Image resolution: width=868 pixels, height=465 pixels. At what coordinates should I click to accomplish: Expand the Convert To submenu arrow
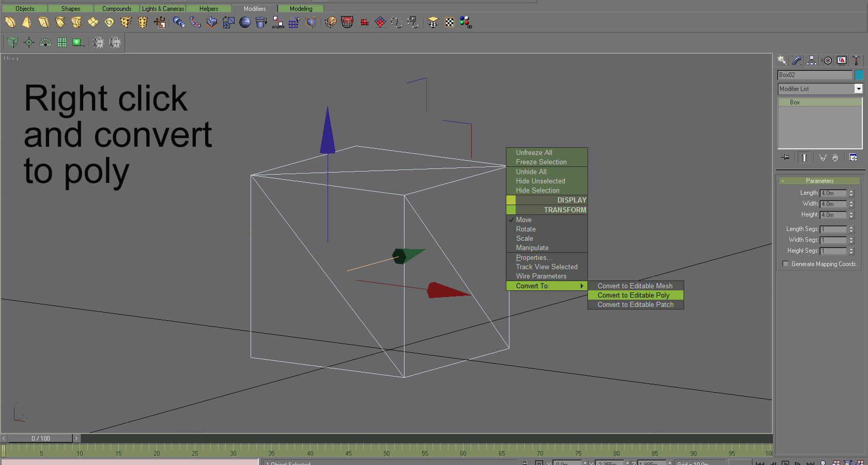tap(582, 286)
